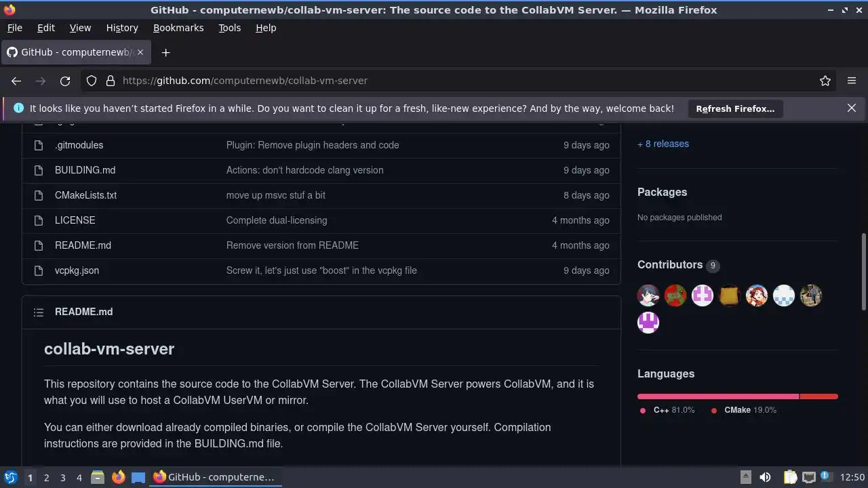Viewport: 868px width, 488px height.
Task: Click the CMake 19.0% language link
Action: (744, 410)
